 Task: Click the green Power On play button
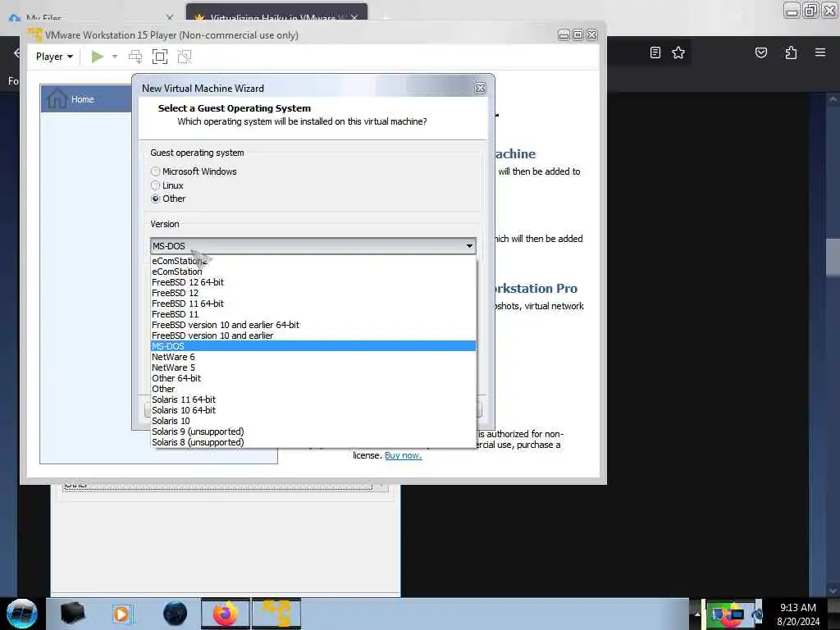point(97,57)
